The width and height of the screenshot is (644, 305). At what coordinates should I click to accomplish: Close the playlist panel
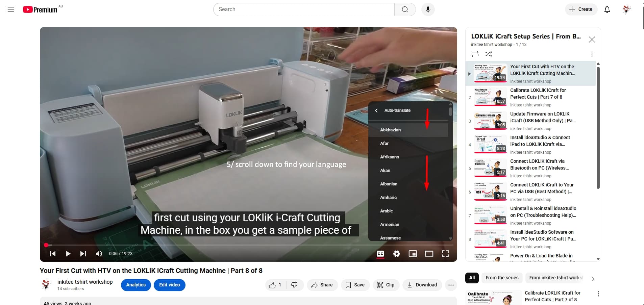pos(592,40)
